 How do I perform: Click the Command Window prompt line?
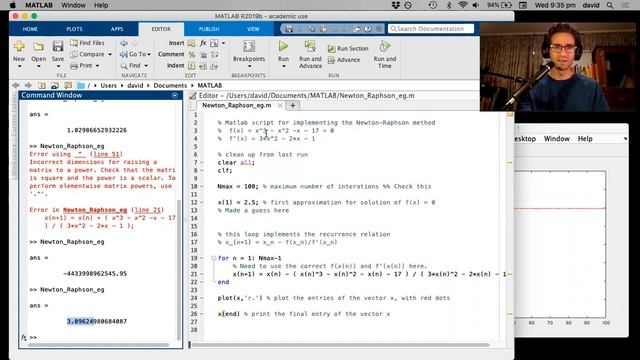pos(100,338)
